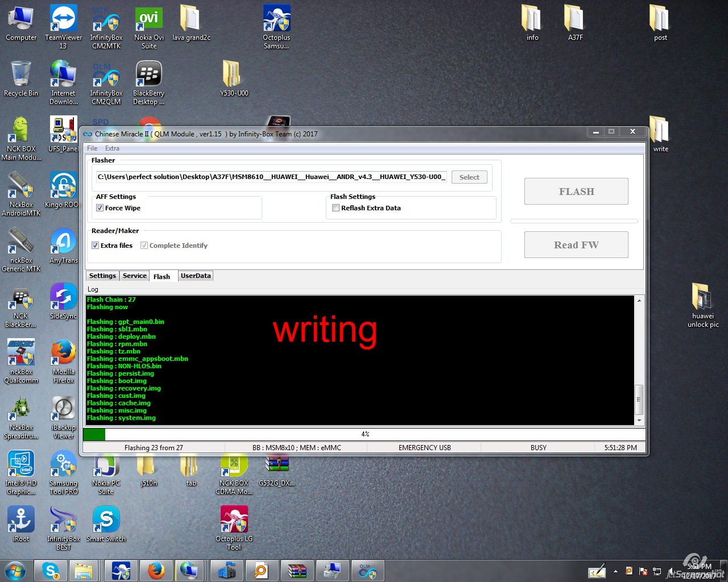Open InfinityBox CM2QLM desktop icon
The height and width of the screenshot is (582, 728).
(106, 82)
